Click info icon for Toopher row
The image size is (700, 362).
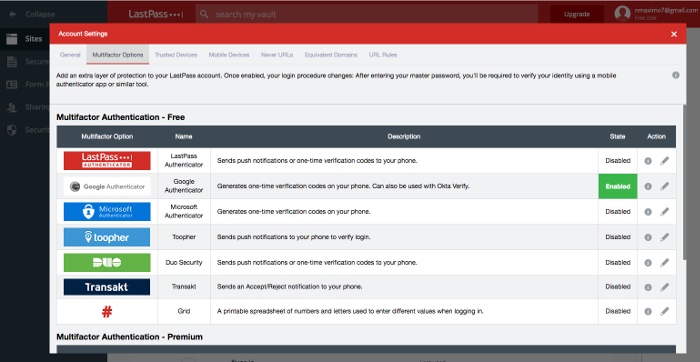tap(648, 237)
